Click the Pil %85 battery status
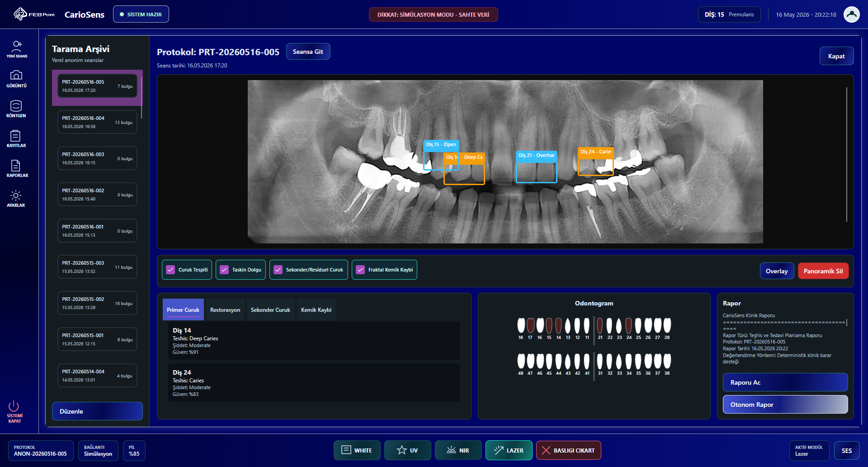 pos(134,451)
